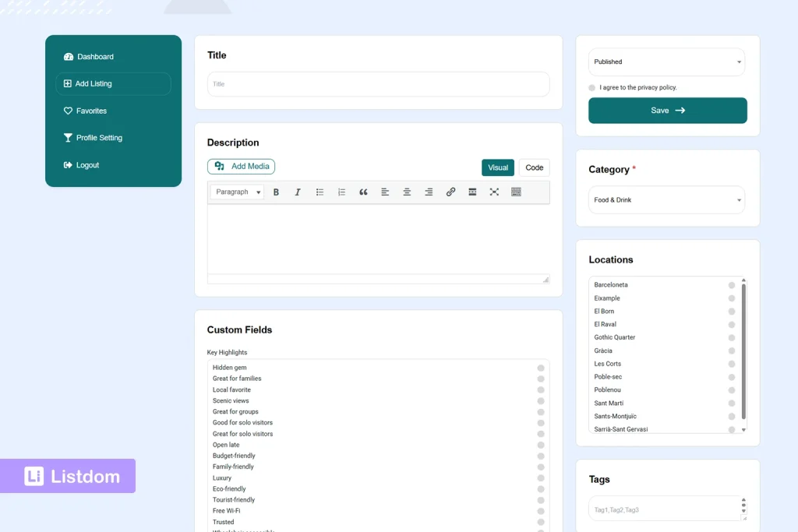Apply italic formatting
This screenshot has width=798, height=532.
[x=298, y=192]
